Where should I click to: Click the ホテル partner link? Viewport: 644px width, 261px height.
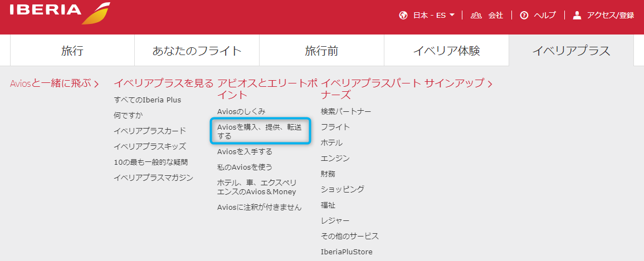pyautogui.click(x=331, y=142)
